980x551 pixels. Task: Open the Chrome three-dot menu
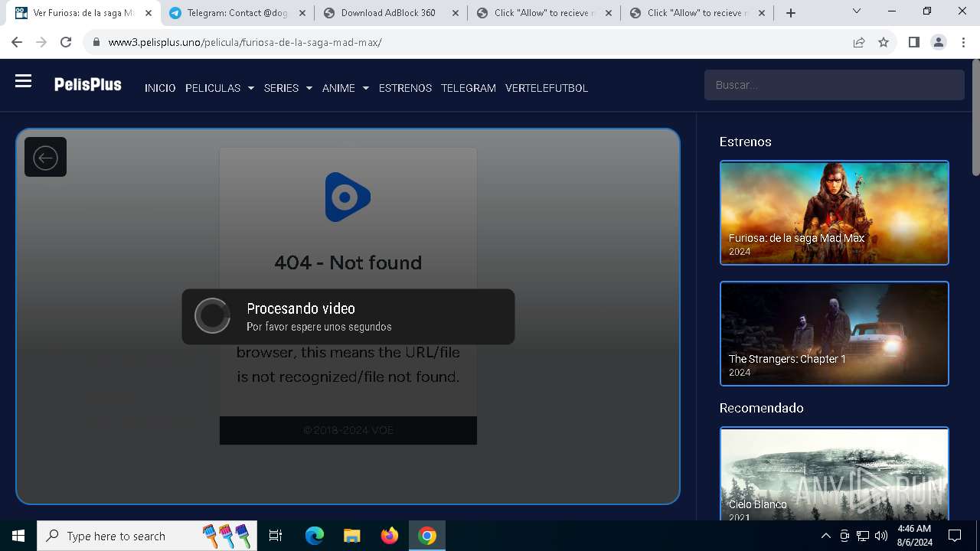963,43
